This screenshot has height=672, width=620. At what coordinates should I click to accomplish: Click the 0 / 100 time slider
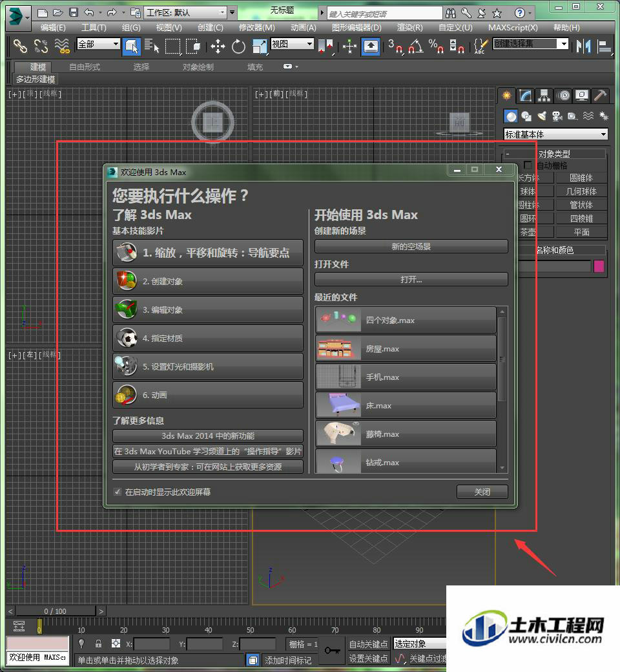[x=56, y=611]
